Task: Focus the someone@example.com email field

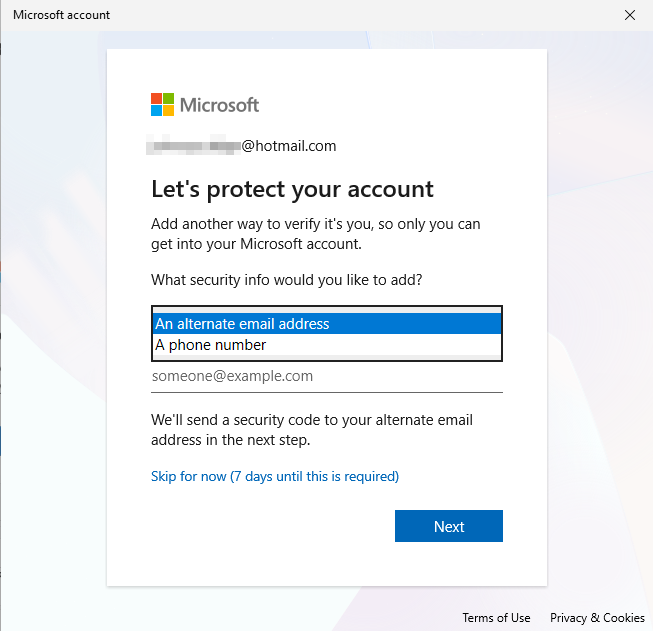Action: [x=326, y=377]
